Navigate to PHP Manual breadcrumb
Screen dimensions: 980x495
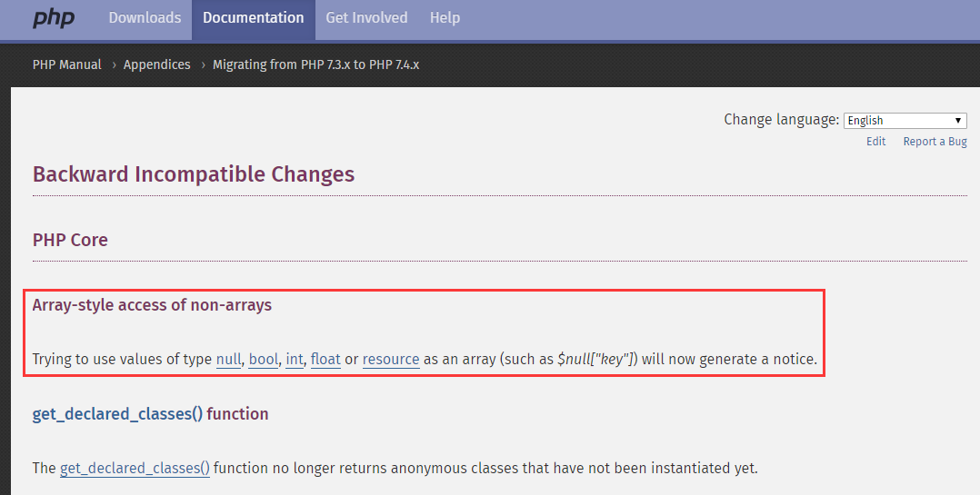(67, 64)
